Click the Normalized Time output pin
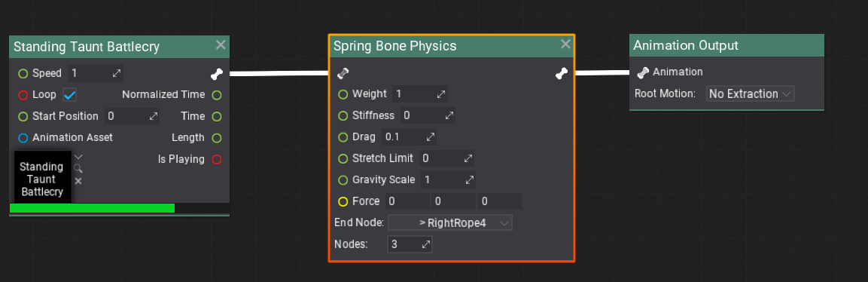Screen dimensions: 868x282 (217, 95)
